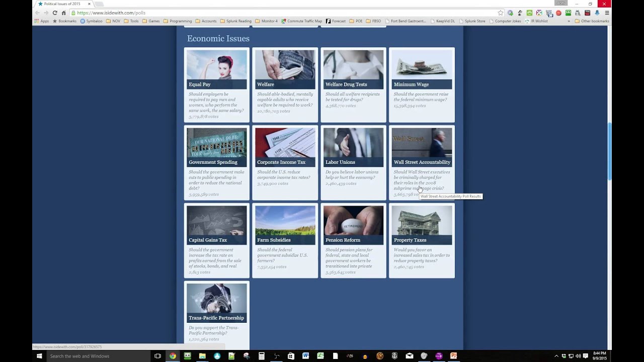Select the Political Issues of 2015 tab
The width and height of the screenshot is (644, 362).
click(x=62, y=4)
